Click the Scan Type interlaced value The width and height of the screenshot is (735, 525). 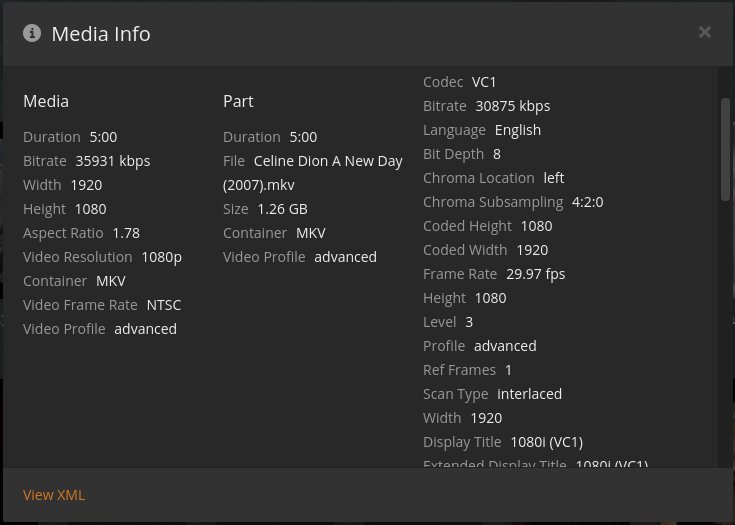pyautogui.click(x=529, y=394)
